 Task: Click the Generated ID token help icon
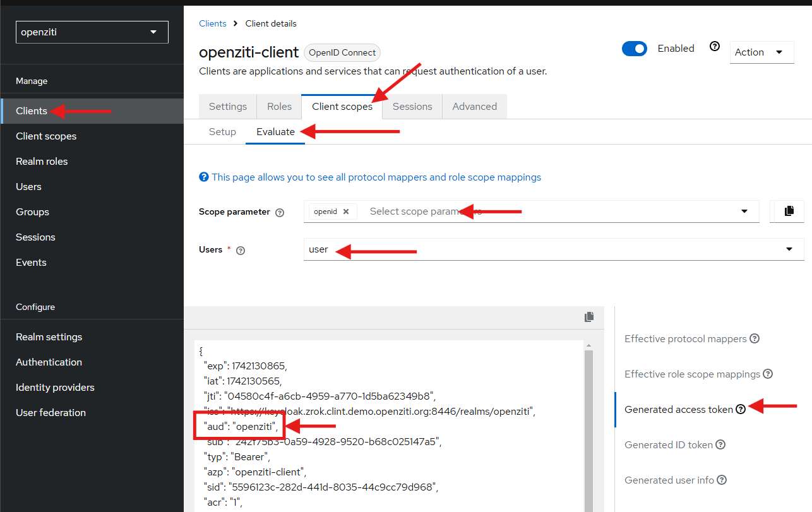(x=720, y=444)
